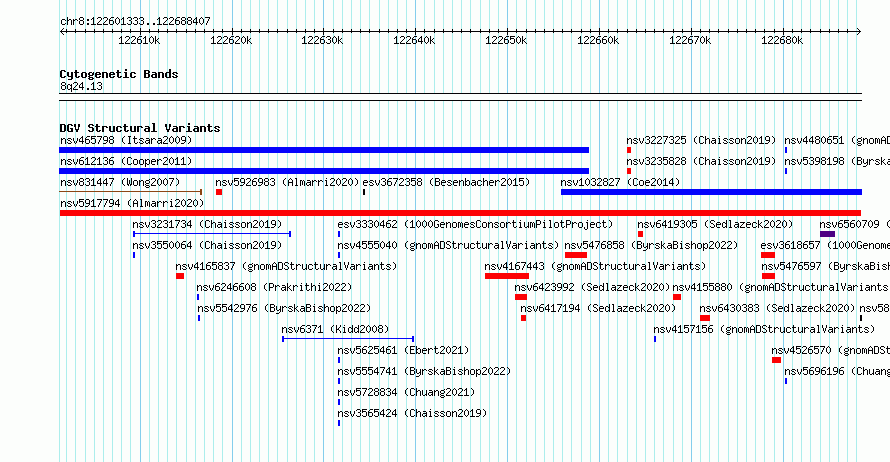The image size is (890, 462).
Task: Open nsv3227325 (Chaisson2019) entry
Action: coord(701,140)
